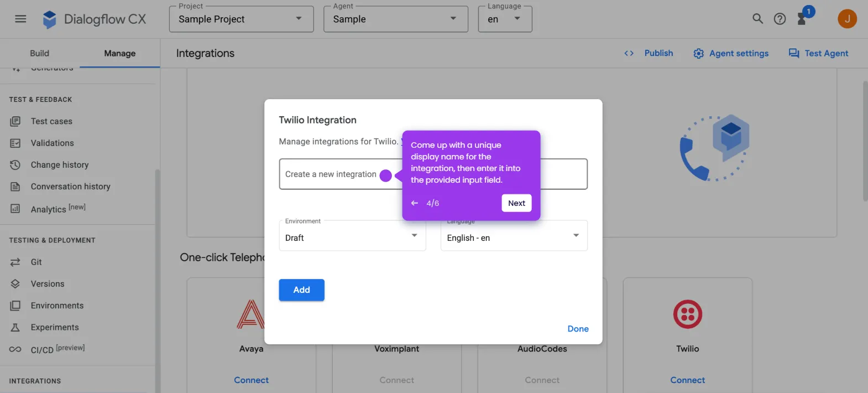The image size is (868, 393).
Task: Click the Integrations page heading
Action: coord(205,53)
